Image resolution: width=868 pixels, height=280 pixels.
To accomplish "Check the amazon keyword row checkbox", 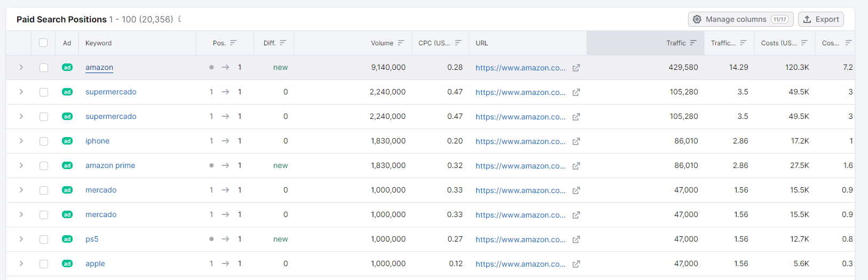I will [x=43, y=68].
